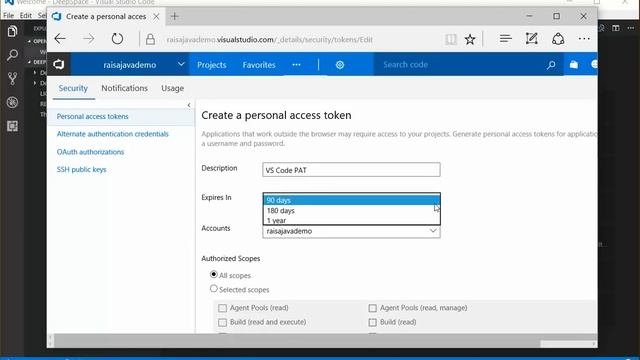640x360 pixels.
Task: Open SSH public keys link
Action: [x=81, y=169]
